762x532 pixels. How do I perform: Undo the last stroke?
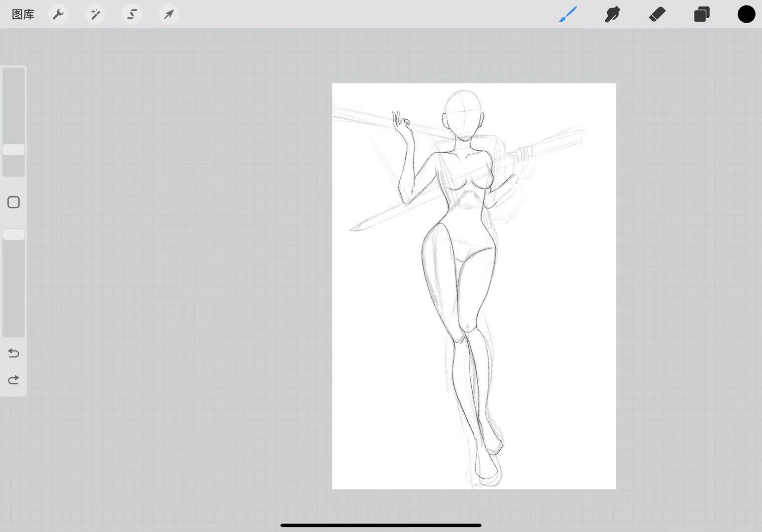pos(14,353)
